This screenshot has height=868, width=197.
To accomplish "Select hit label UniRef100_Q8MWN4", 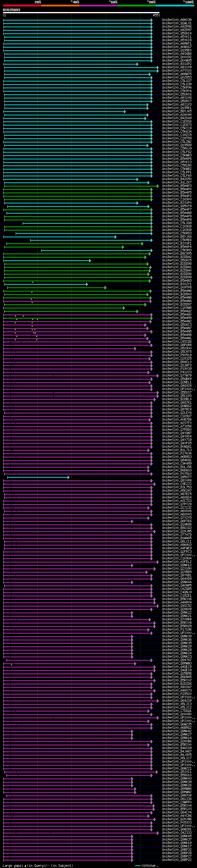I will click(x=177, y=789).
